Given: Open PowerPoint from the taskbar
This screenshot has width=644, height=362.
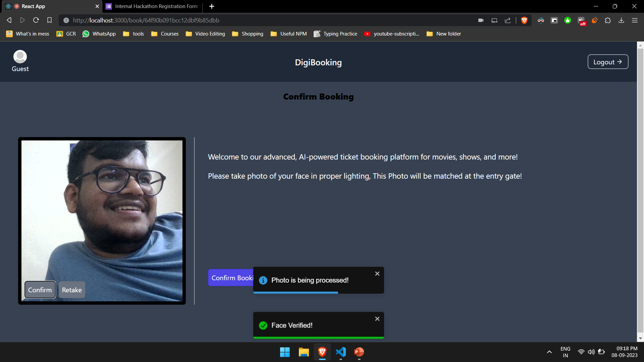Looking at the screenshot, I should (359, 352).
